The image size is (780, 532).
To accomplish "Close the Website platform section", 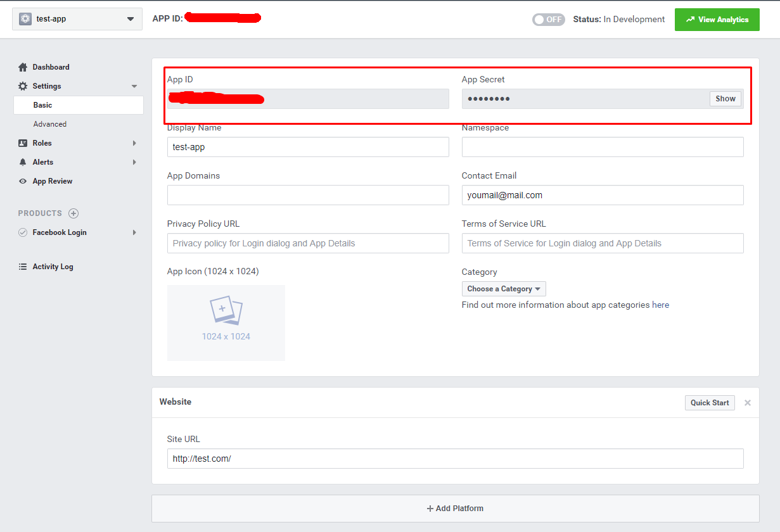I will [748, 403].
